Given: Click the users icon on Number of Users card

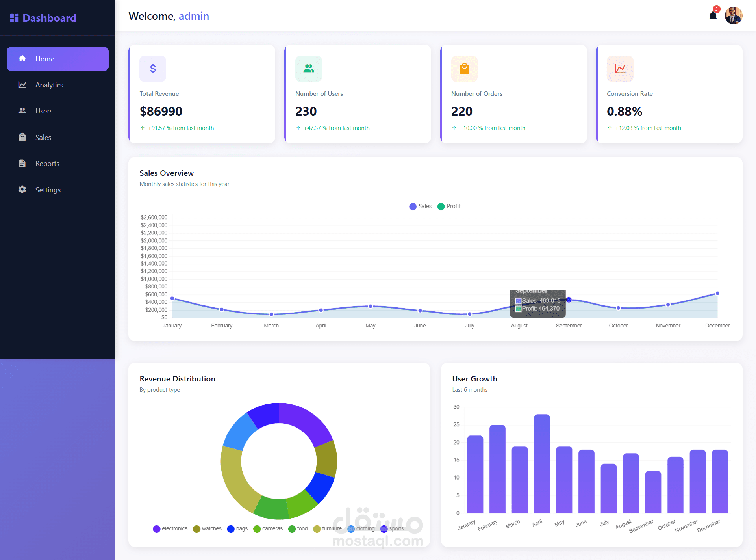Looking at the screenshot, I should 309,69.
